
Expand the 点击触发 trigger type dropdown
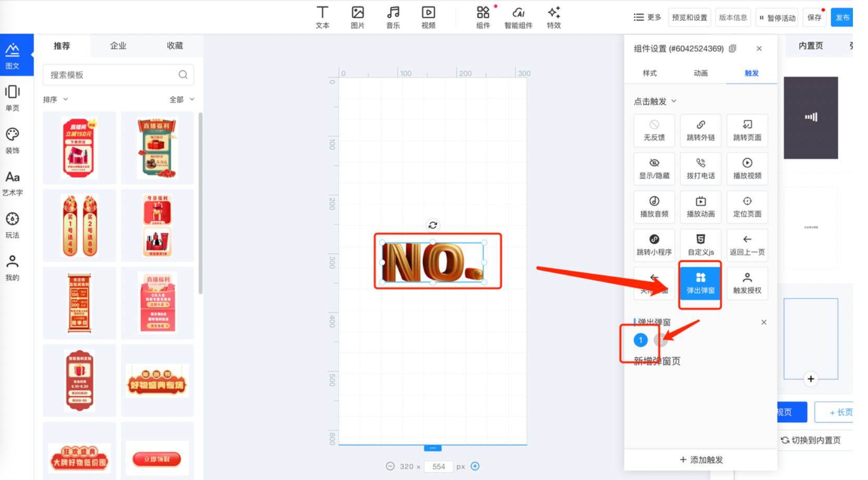655,102
